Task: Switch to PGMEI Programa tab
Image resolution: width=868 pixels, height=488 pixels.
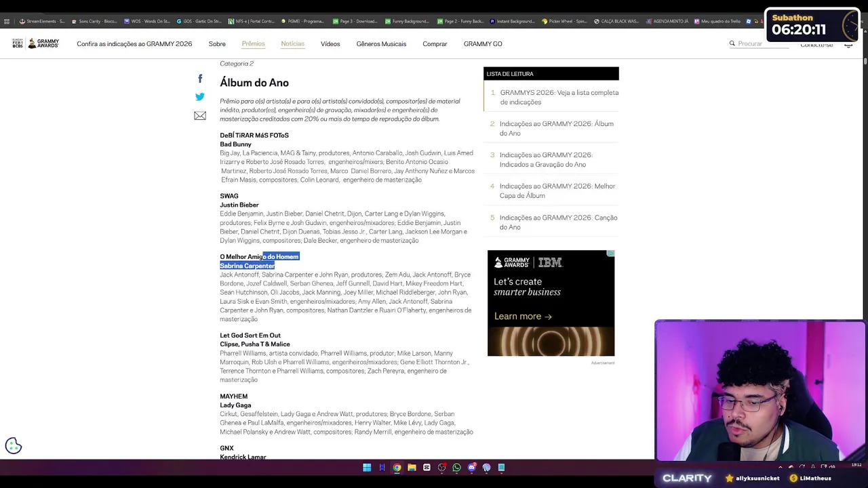Action: point(304,21)
